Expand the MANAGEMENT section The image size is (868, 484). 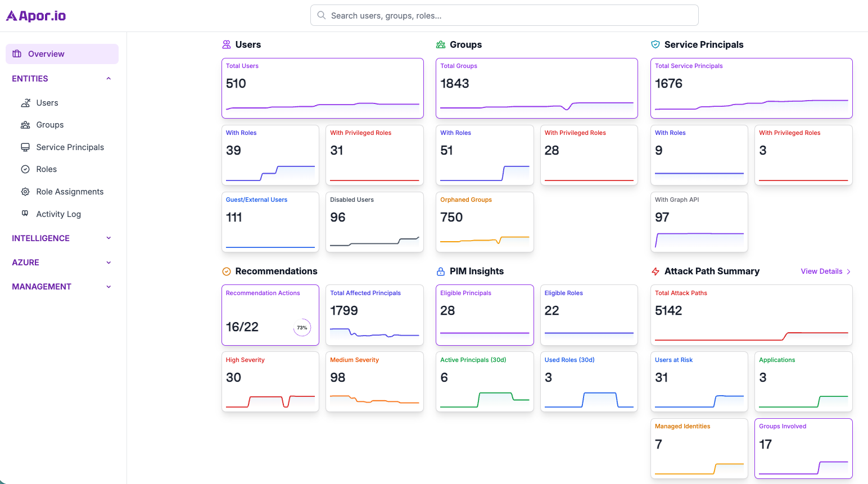(108, 286)
